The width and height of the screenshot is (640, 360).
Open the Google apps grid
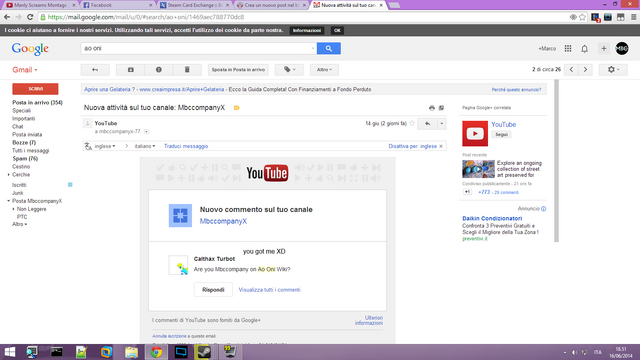click(568, 49)
